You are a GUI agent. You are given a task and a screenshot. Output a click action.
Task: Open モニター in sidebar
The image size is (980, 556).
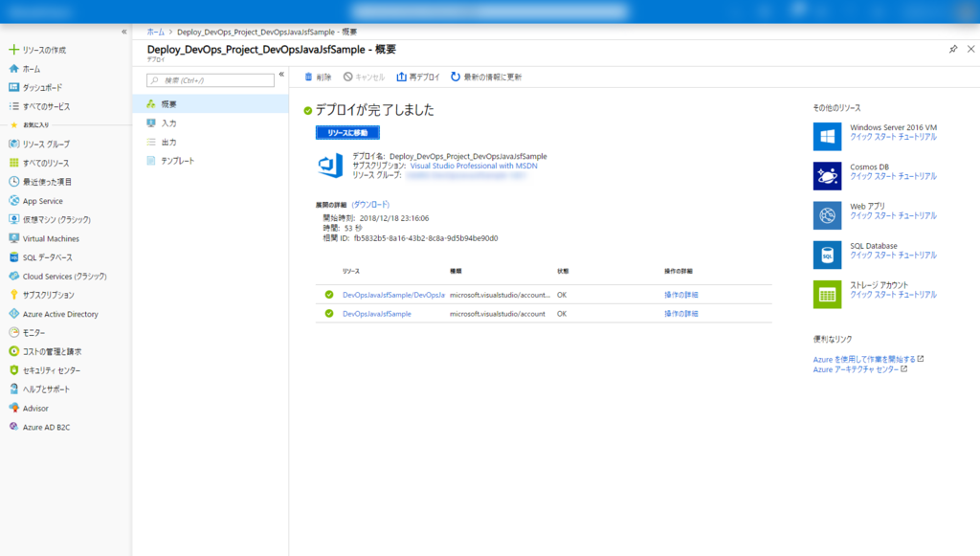tap(27, 332)
